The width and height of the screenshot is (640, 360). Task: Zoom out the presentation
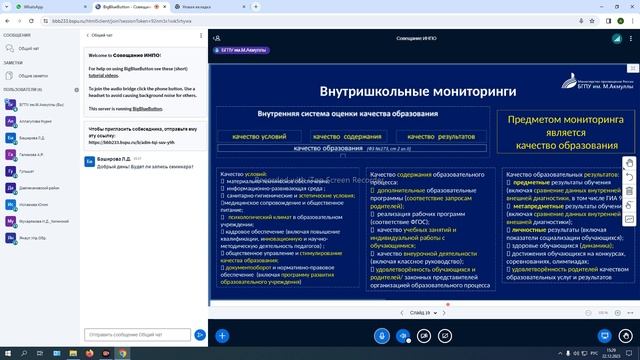(588, 313)
